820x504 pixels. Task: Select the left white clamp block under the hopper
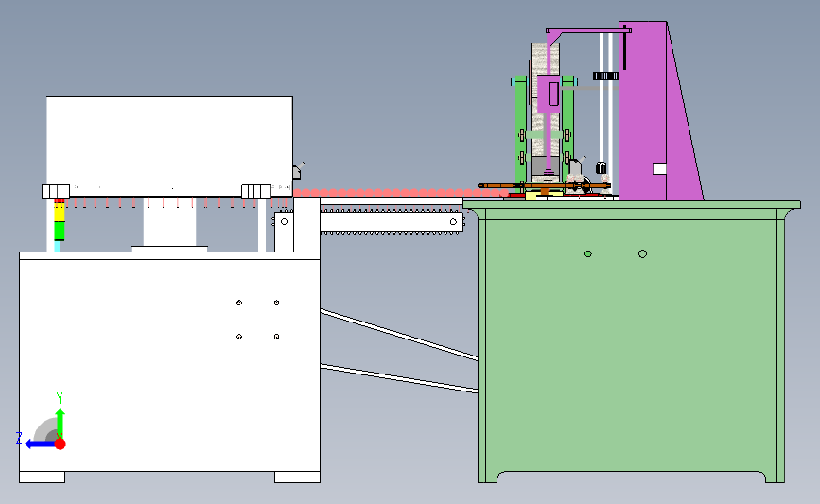56,191
